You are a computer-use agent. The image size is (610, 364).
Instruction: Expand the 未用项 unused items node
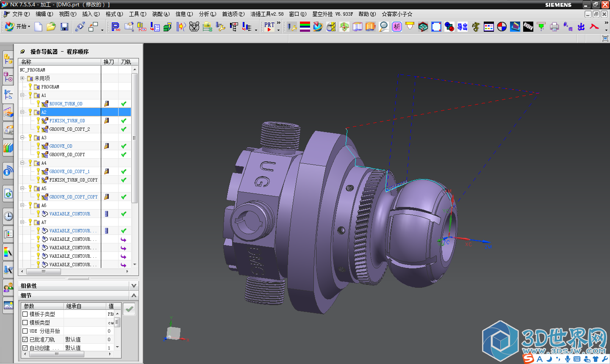pos(22,78)
